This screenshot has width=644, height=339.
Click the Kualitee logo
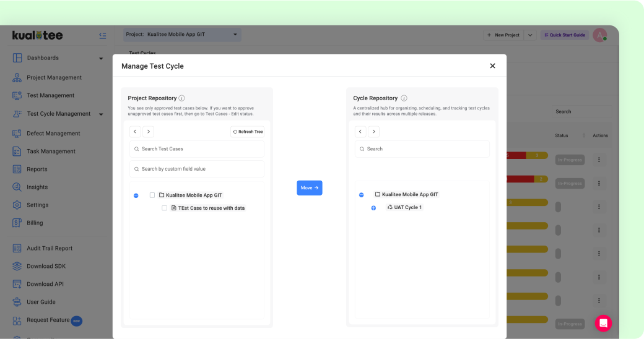pos(37,35)
